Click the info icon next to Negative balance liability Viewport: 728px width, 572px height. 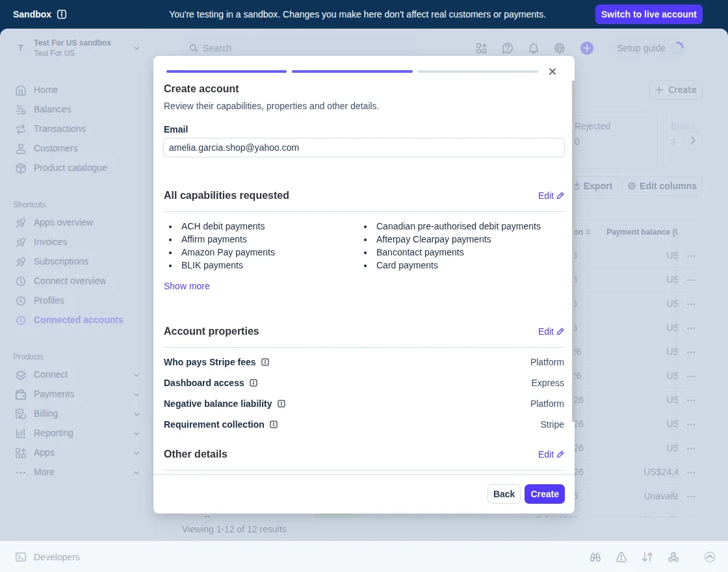click(x=281, y=404)
